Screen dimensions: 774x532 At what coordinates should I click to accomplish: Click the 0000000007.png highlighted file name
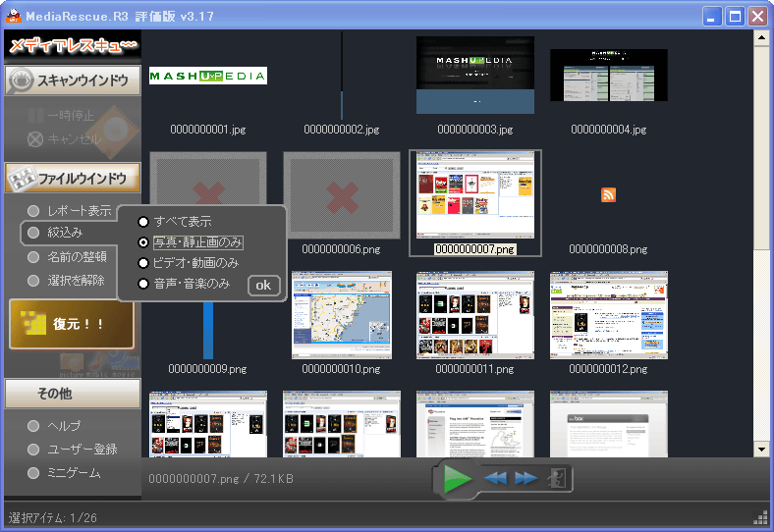[x=474, y=249]
